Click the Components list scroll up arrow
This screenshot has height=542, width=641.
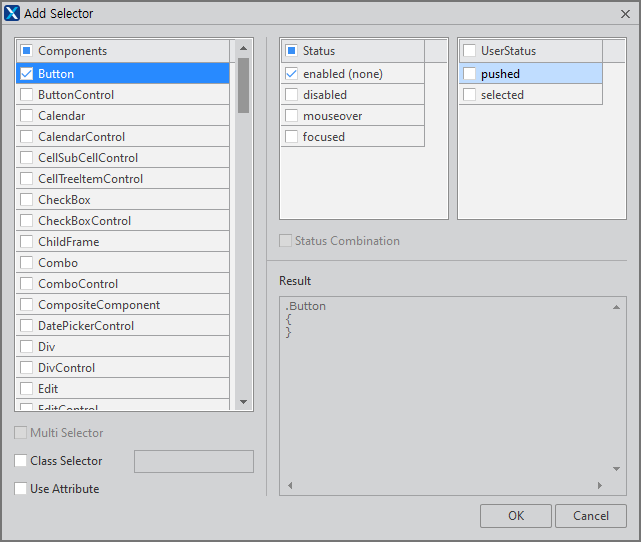point(243,48)
